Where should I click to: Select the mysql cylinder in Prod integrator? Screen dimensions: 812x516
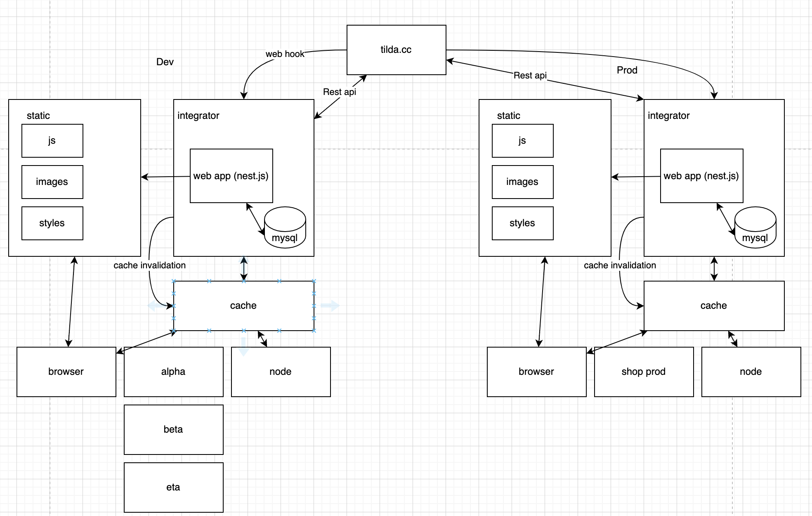[x=755, y=228]
